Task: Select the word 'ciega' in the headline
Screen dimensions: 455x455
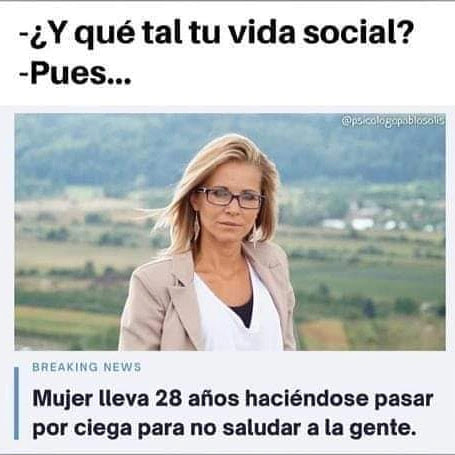Action: click(103, 428)
